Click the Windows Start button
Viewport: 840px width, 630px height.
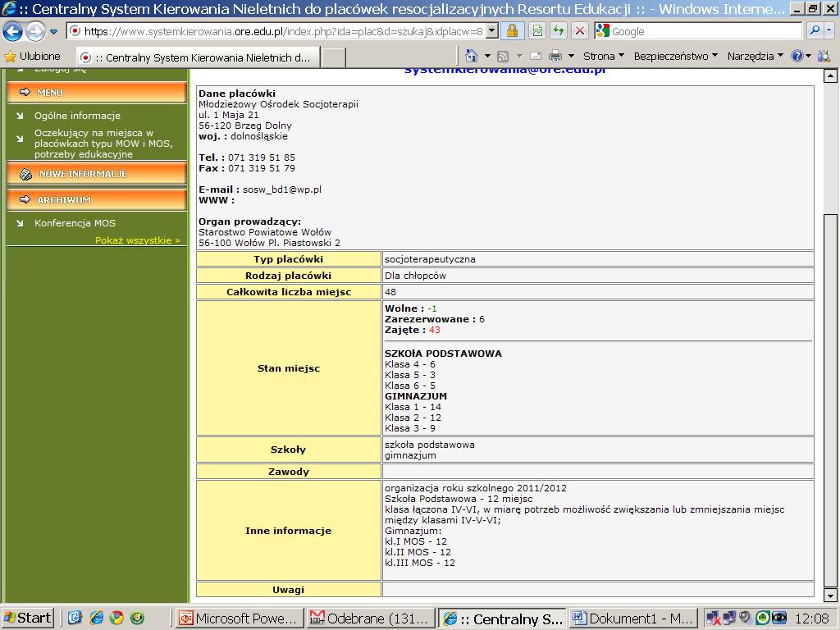[28, 619]
